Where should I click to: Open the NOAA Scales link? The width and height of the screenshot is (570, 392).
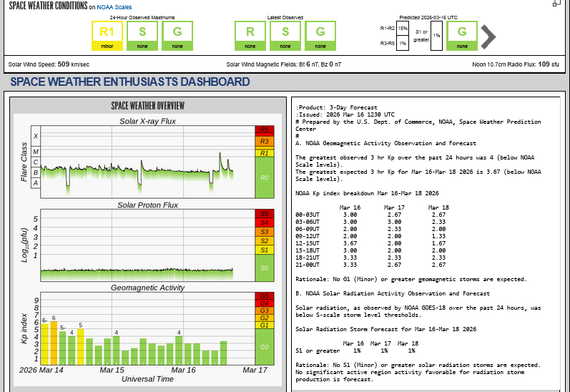click(x=114, y=7)
